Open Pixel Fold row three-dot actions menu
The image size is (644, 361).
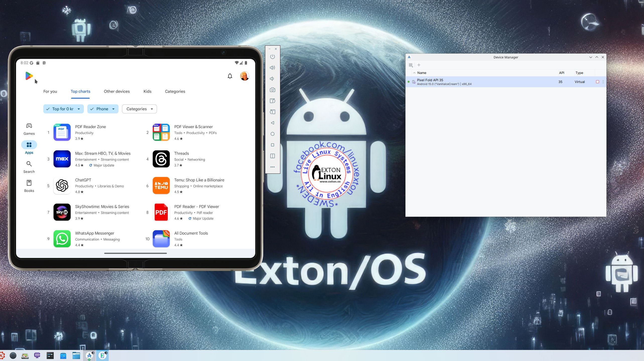pos(603,82)
